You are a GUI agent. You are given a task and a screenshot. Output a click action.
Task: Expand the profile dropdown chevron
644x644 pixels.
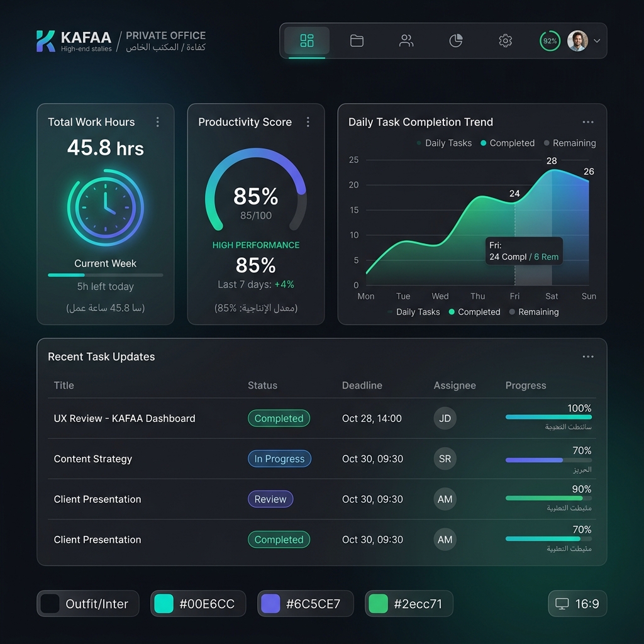point(597,41)
